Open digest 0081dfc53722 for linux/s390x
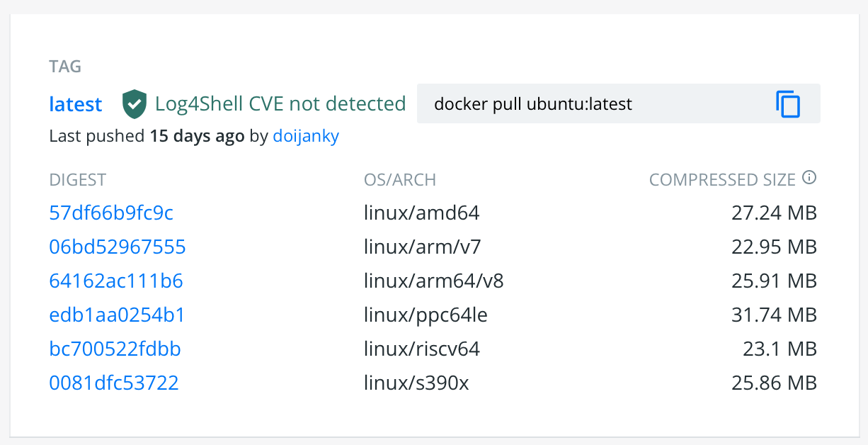The image size is (868, 445). 114,382
